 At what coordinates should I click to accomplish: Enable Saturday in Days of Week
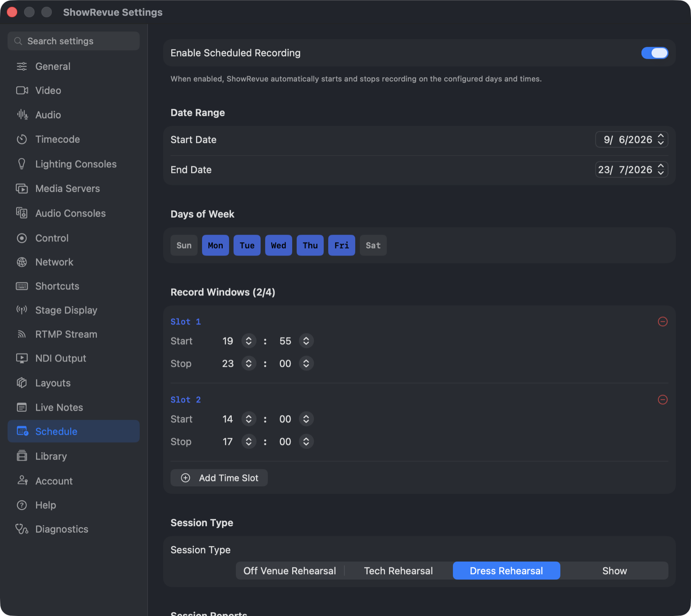pyautogui.click(x=373, y=245)
